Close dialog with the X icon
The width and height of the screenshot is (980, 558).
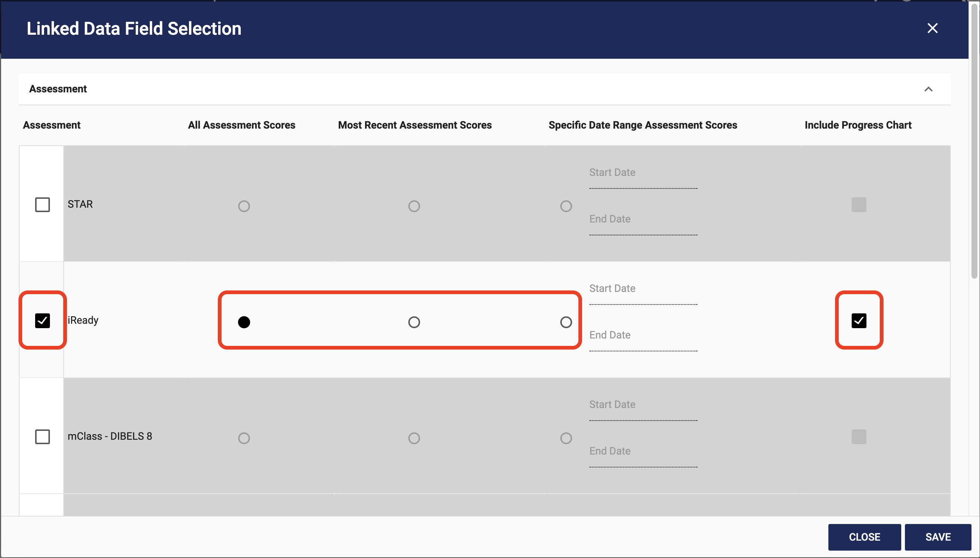pyautogui.click(x=932, y=28)
